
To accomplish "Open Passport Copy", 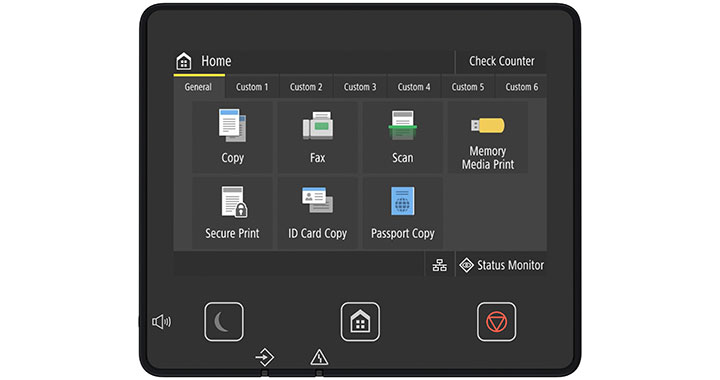I will point(403,213).
